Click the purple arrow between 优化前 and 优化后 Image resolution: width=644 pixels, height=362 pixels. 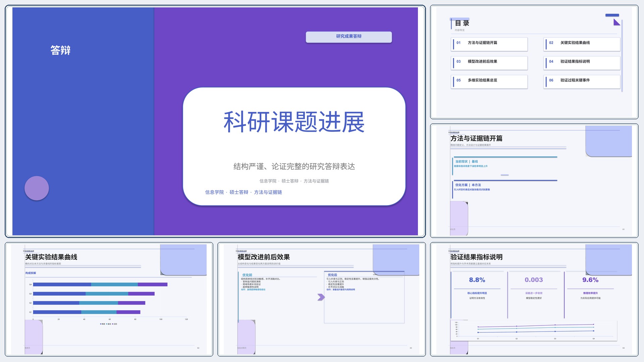pyautogui.click(x=321, y=297)
